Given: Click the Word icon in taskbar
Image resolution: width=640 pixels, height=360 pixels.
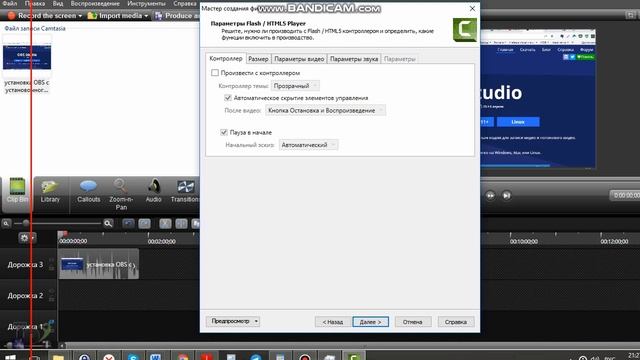Looking at the screenshot, I should pos(156,356).
